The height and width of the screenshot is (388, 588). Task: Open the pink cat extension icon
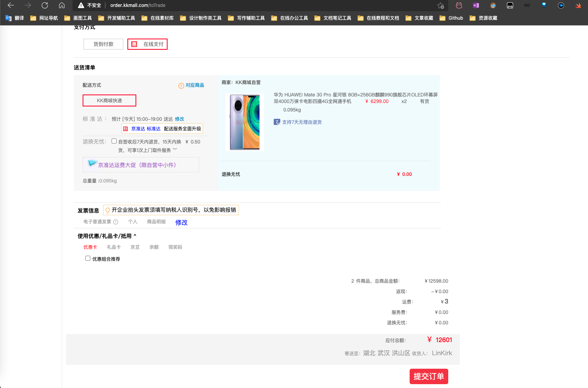pos(459,5)
